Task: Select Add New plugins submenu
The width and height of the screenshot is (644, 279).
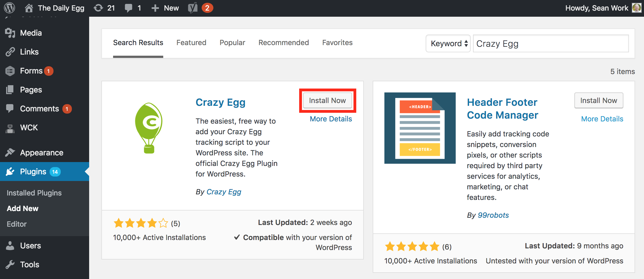Action: coord(23,209)
